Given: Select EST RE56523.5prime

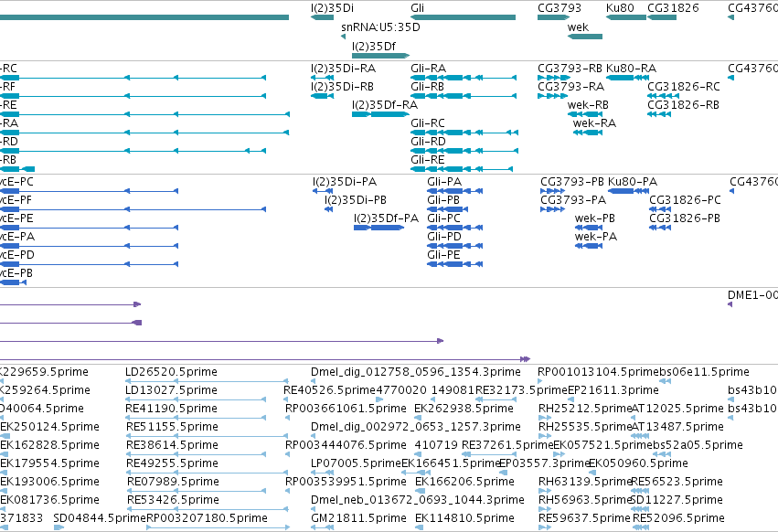Looking at the screenshot, I should click(x=677, y=482).
